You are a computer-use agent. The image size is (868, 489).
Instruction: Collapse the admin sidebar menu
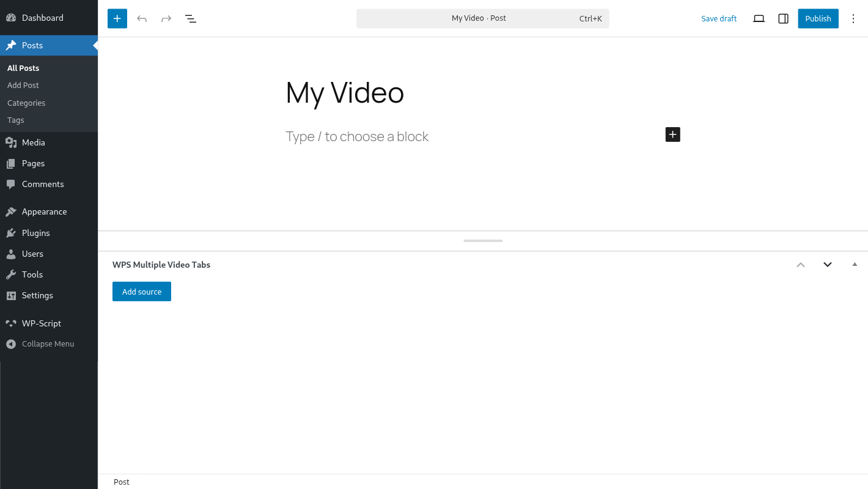(x=48, y=344)
